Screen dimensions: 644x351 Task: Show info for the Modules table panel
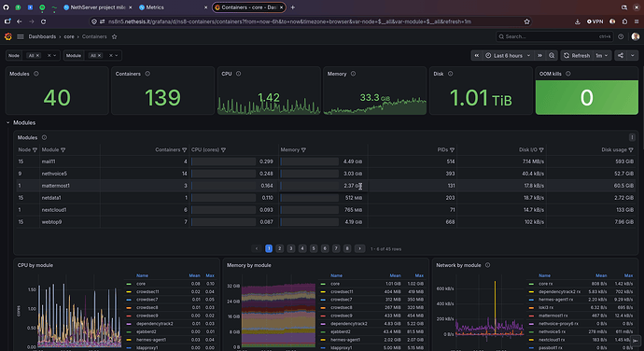click(x=45, y=137)
